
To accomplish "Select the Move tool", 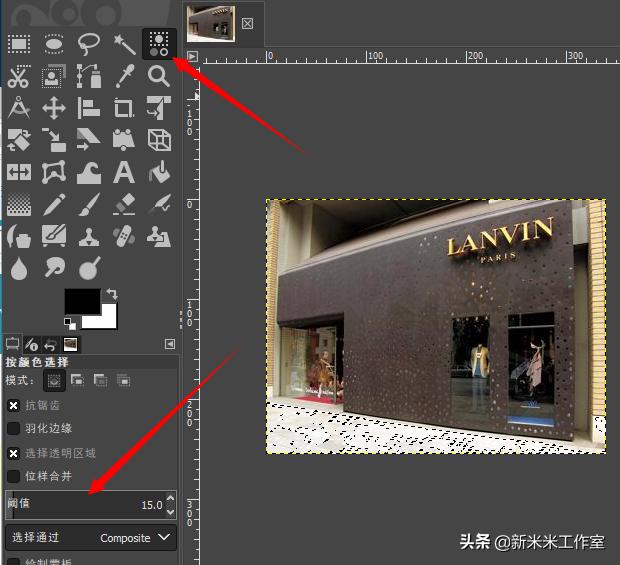I will pyautogui.click(x=54, y=108).
